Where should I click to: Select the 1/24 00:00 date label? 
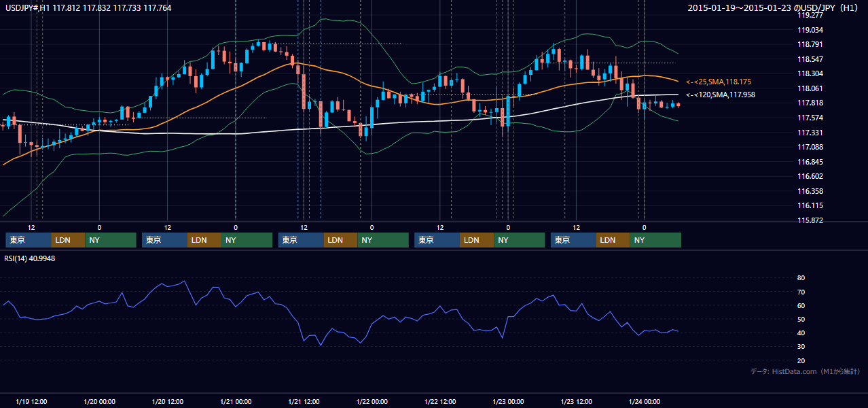click(x=644, y=402)
